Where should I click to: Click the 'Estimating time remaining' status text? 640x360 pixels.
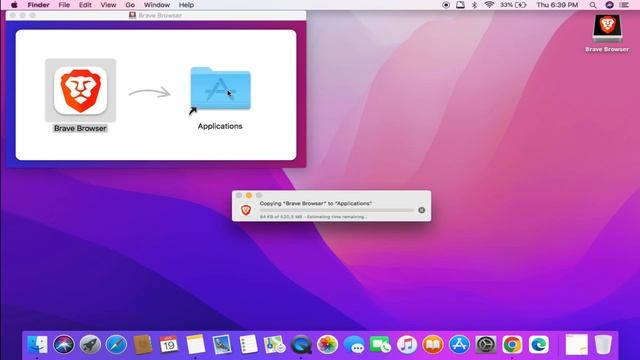(337, 217)
